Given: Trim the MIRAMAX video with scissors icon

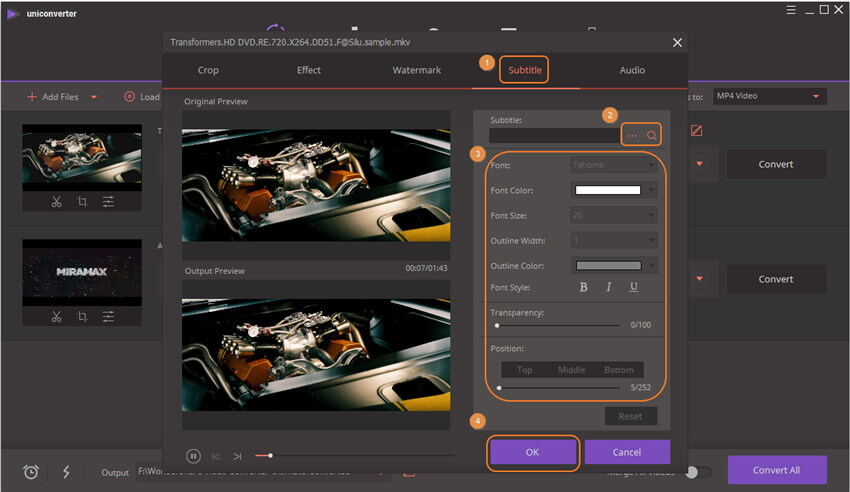Looking at the screenshot, I should [x=56, y=316].
